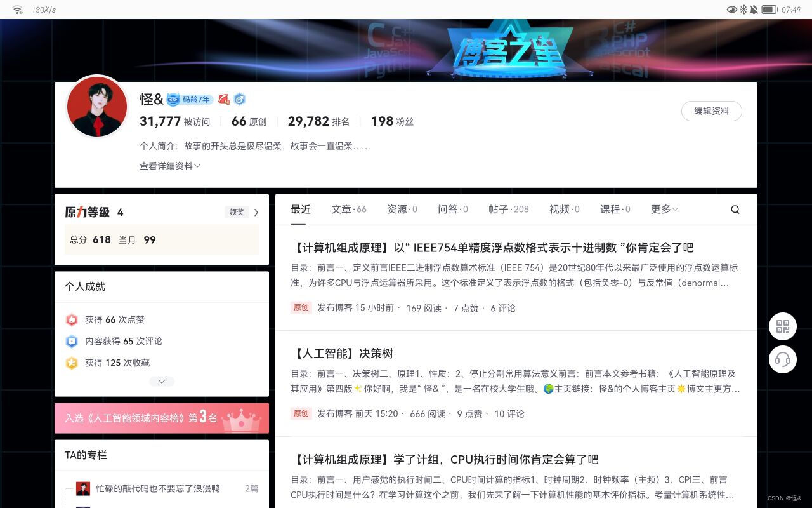Click the Bluetooth icon in status bar
Screen dimensions: 812x508
743,10
